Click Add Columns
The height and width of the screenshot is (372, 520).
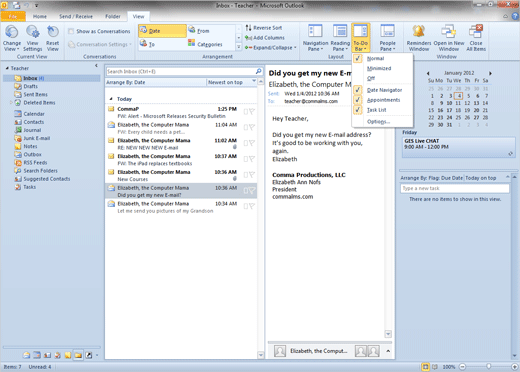(265, 38)
